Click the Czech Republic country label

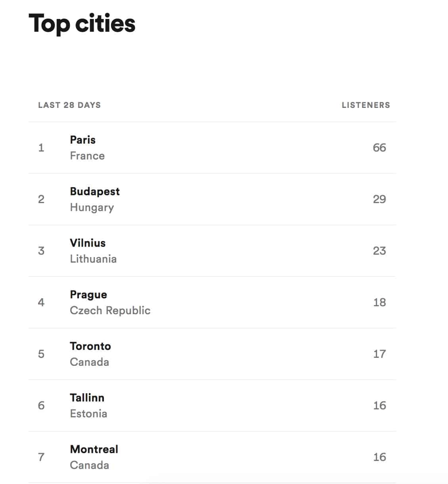110,310
